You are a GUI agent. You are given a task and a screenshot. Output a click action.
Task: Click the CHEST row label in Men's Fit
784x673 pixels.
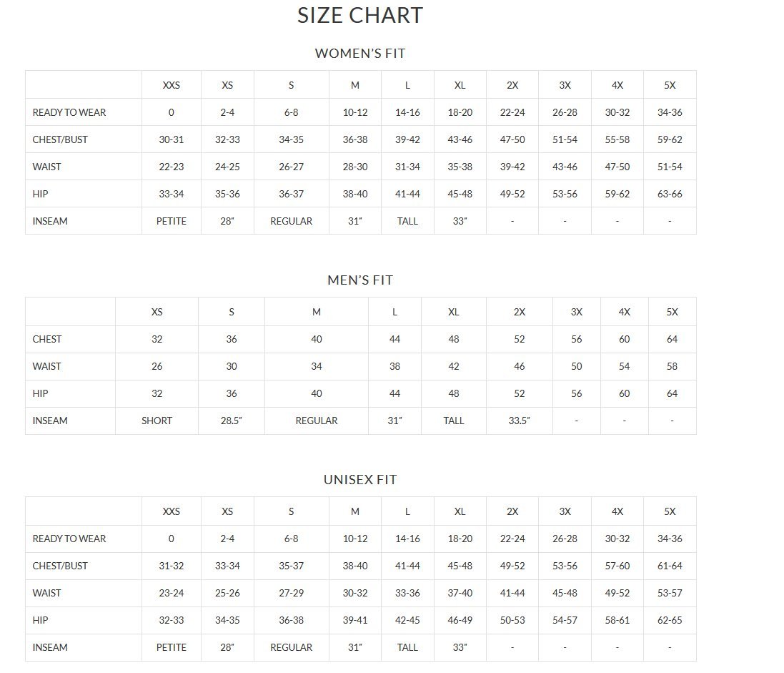(x=47, y=339)
